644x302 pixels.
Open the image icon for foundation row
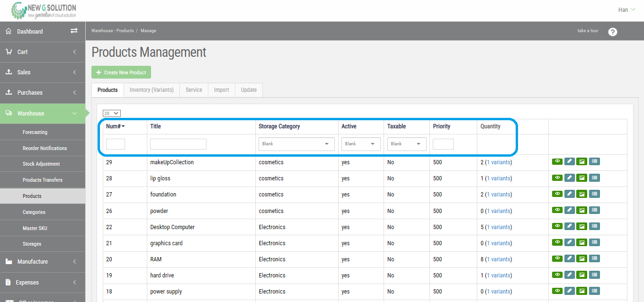point(582,194)
